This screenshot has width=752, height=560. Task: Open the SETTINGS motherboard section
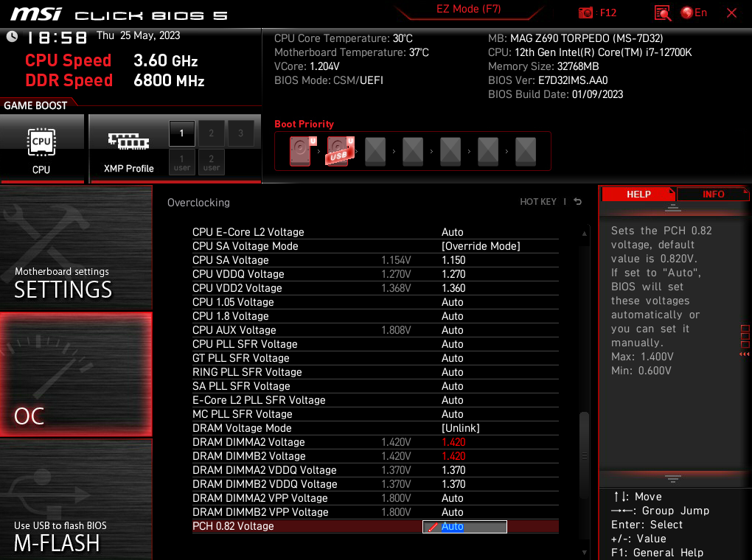click(x=76, y=248)
